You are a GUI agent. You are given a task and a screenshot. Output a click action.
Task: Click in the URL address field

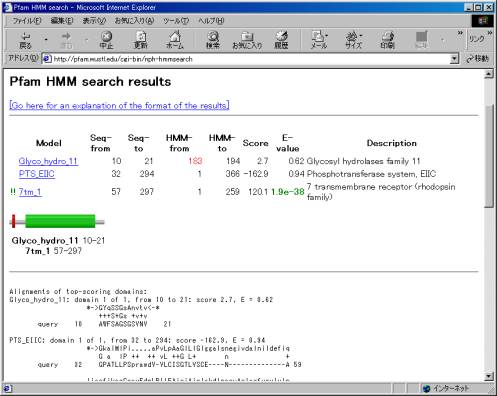pos(250,59)
